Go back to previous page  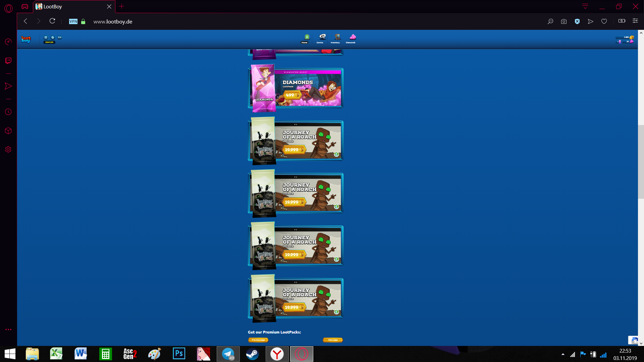point(25,21)
